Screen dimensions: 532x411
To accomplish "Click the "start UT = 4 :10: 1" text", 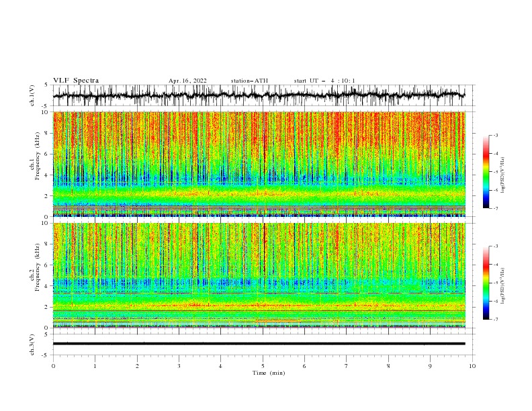I will (x=324, y=81).
